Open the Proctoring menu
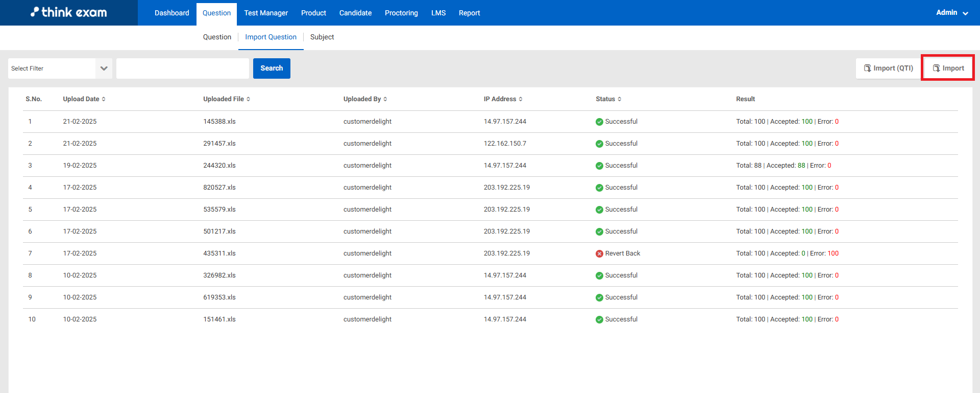 (x=401, y=13)
